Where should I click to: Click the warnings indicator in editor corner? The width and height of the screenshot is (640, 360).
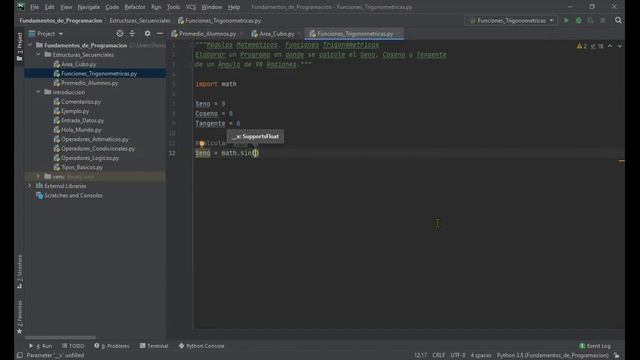pos(582,46)
